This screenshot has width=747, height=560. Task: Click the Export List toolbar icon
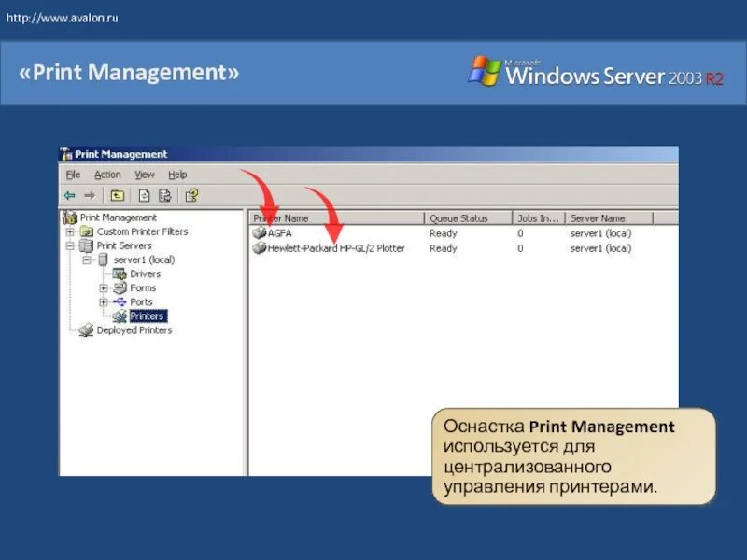(x=165, y=195)
